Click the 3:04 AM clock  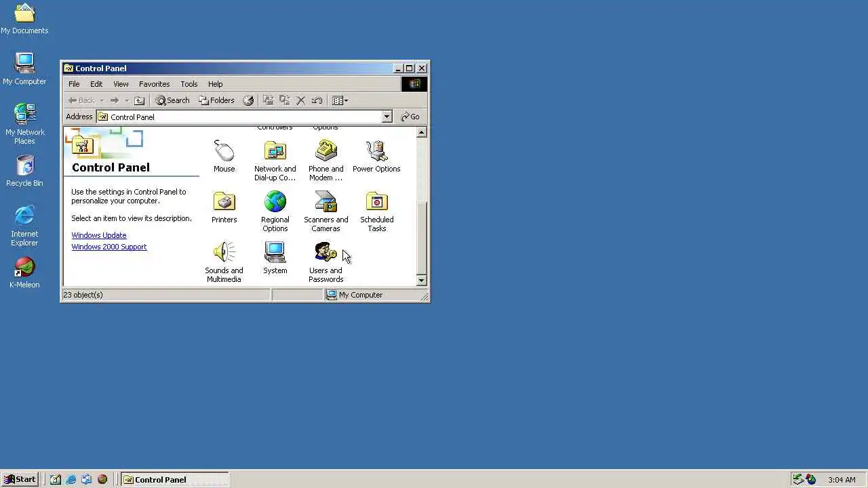(842, 480)
